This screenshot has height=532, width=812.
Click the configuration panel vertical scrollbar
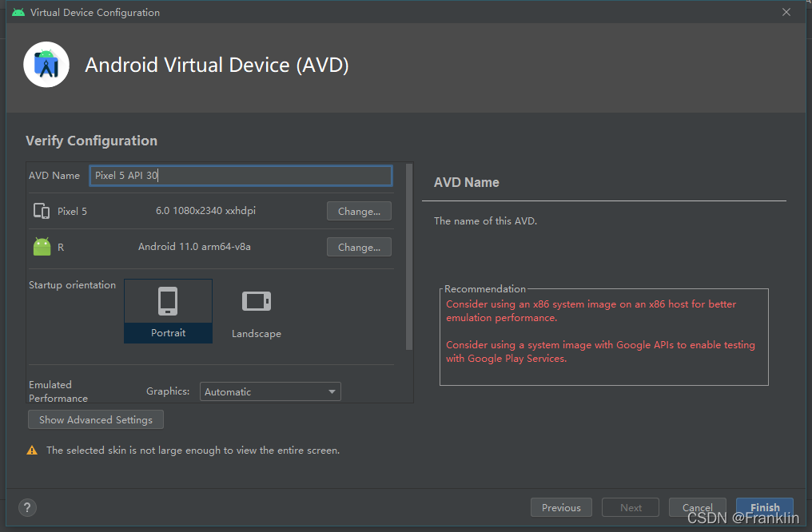click(409, 257)
